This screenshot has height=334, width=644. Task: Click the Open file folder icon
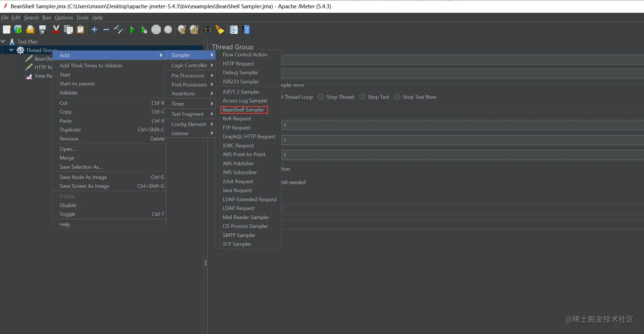pyautogui.click(x=30, y=29)
